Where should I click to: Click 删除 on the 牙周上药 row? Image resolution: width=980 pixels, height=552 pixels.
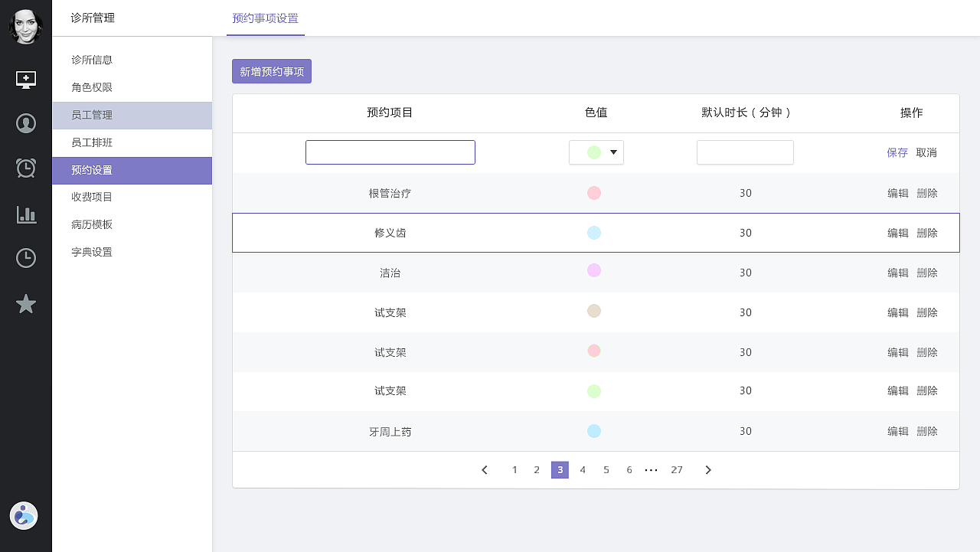point(926,431)
